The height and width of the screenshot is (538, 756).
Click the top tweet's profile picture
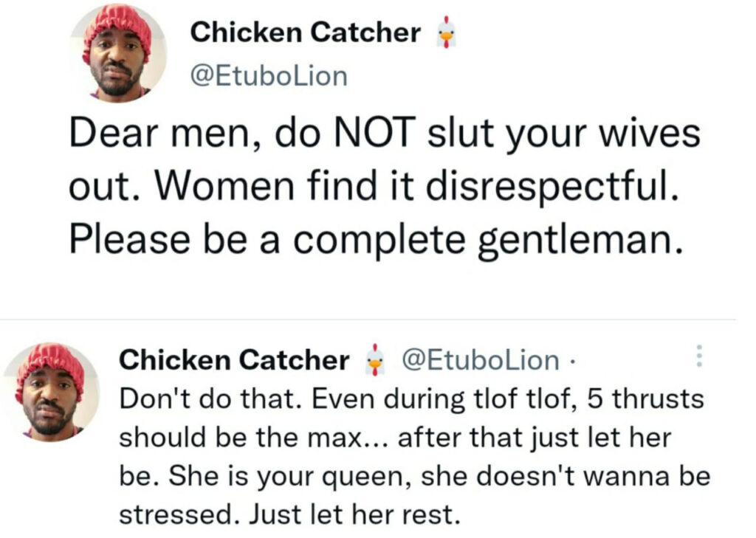click(x=119, y=53)
